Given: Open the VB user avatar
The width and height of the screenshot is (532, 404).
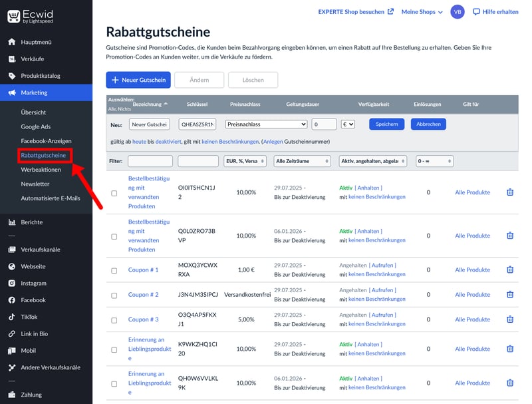Looking at the screenshot, I should click(x=458, y=12).
